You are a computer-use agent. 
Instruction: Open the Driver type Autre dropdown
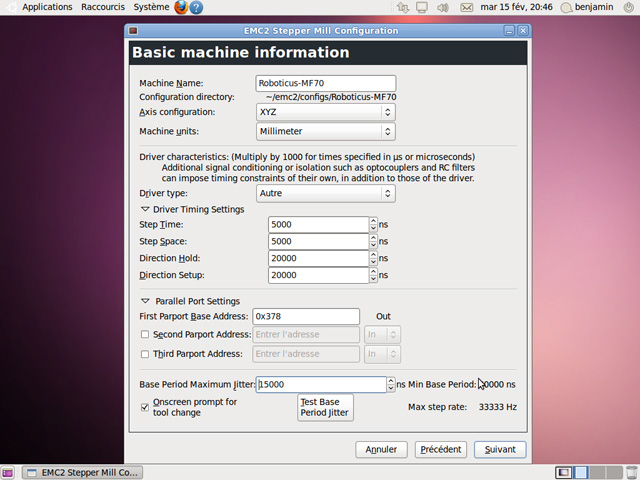coord(326,193)
